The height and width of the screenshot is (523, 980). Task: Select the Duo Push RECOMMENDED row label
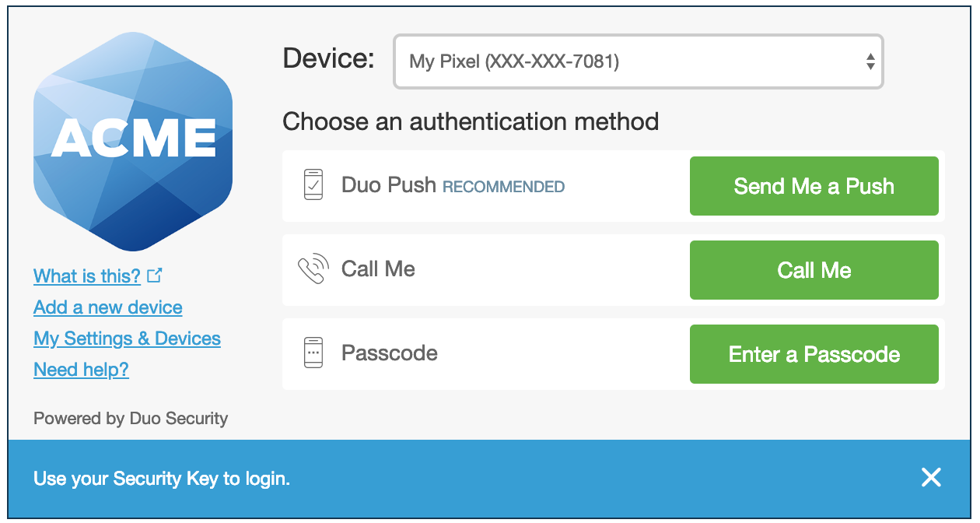tap(453, 186)
